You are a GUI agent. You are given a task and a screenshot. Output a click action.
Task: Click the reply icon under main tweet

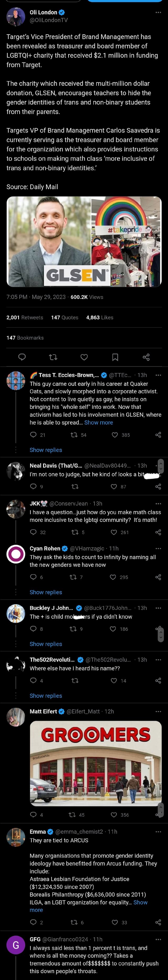point(22,357)
